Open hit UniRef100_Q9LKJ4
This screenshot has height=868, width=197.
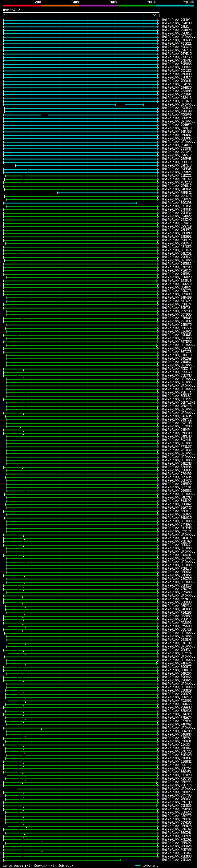point(176,26)
